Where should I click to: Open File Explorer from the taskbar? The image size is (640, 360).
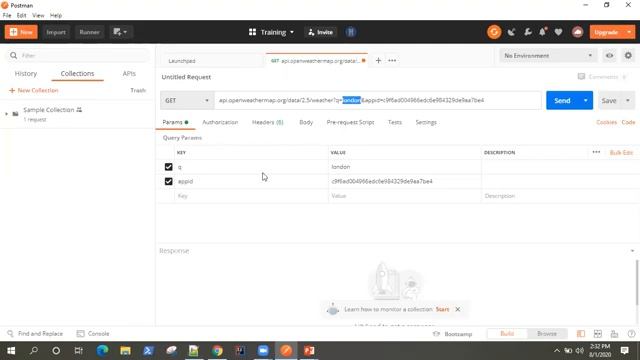[x=125, y=351]
